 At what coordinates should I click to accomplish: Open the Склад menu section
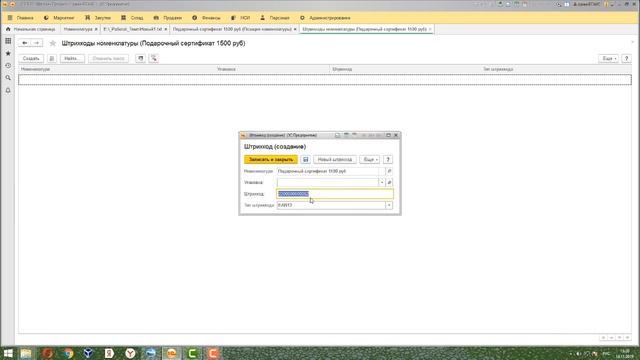(132, 18)
